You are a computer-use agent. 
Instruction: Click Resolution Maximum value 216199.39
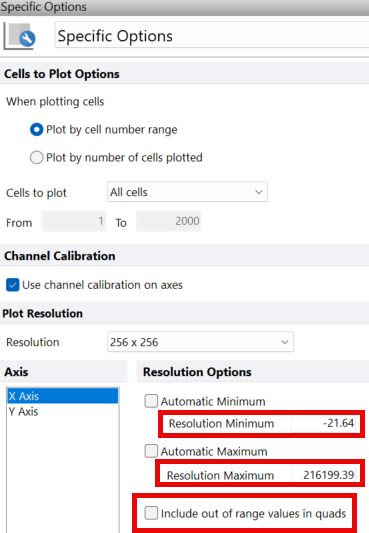point(324,475)
